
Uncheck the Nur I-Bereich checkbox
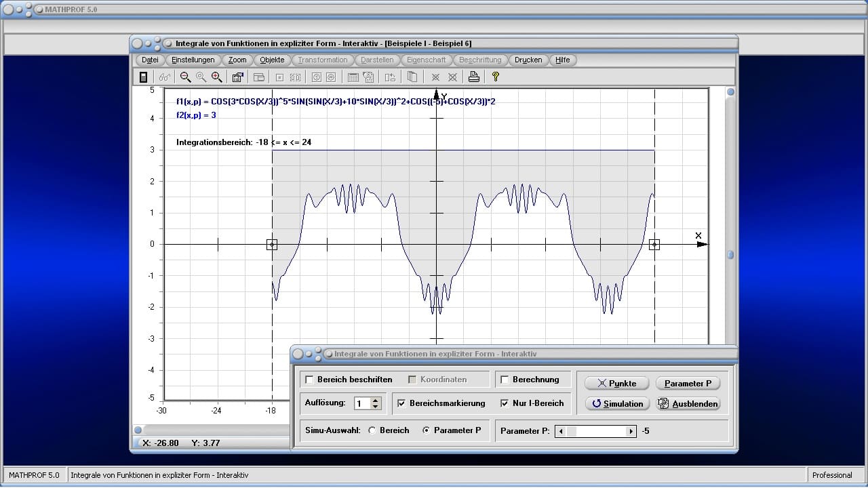pyautogui.click(x=505, y=403)
